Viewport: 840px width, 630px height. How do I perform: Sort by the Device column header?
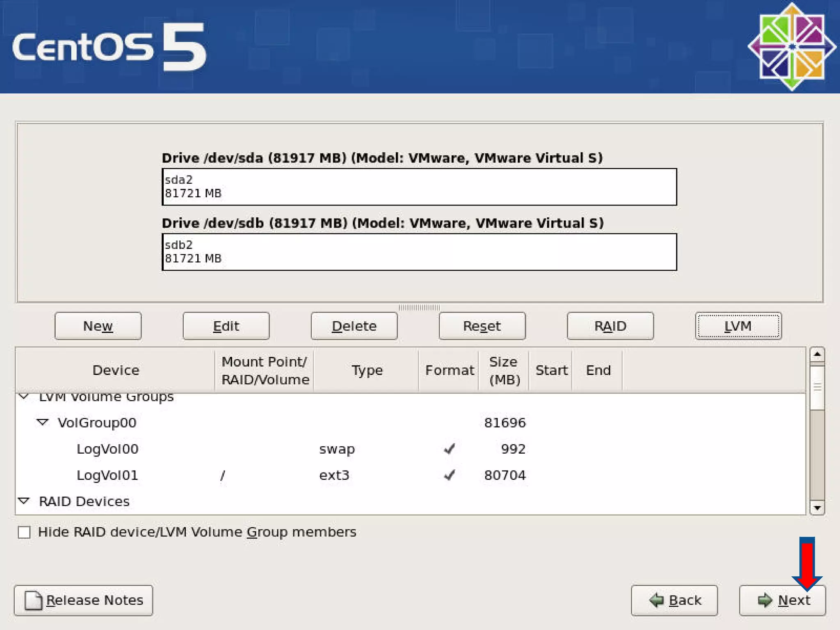click(116, 370)
